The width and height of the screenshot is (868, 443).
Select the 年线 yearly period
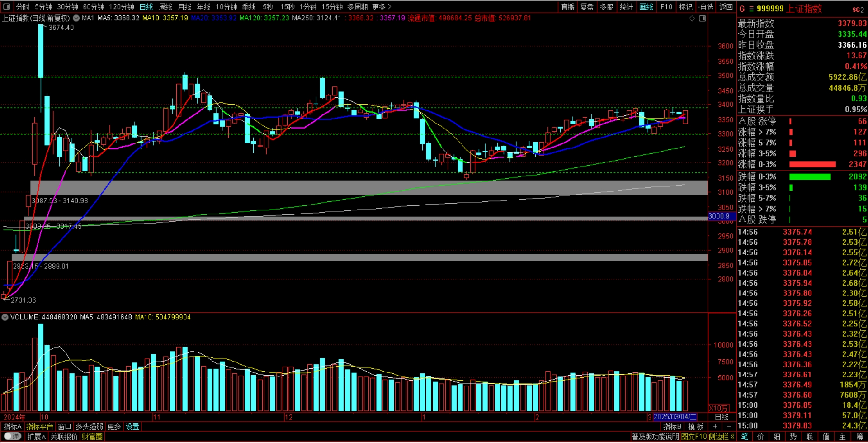pyautogui.click(x=204, y=7)
